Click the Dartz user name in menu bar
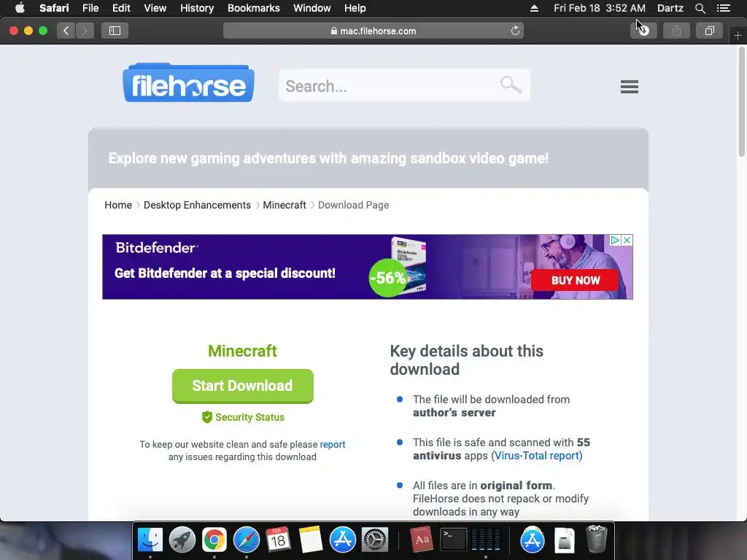 (x=670, y=8)
